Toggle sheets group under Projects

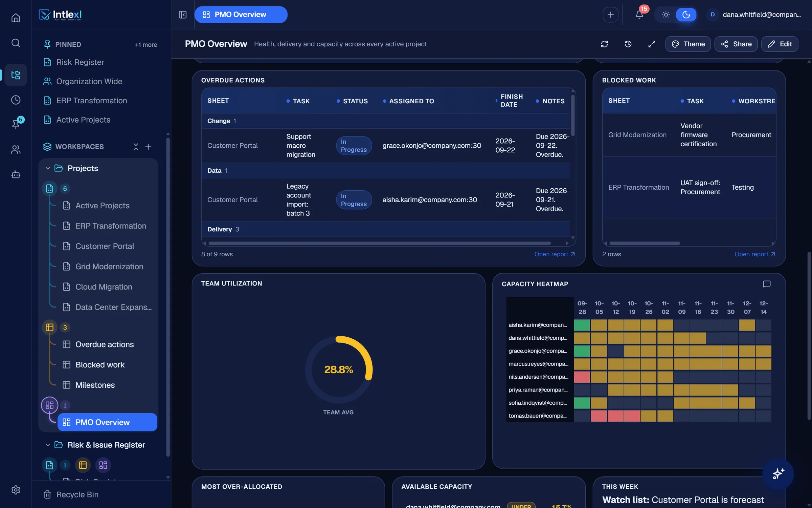(50, 189)
